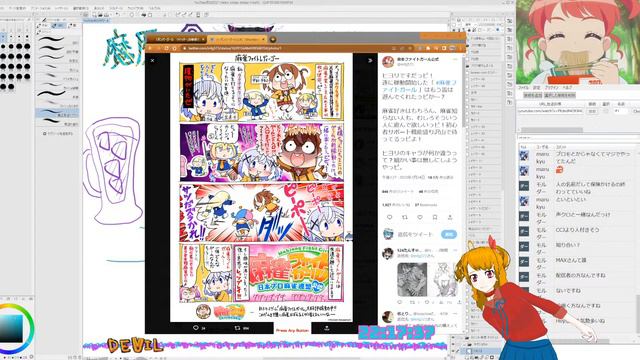The height and width of the screenshot is (360, 640).
Task: Click the browser reload icon
Action: click(x=167, y=48)
